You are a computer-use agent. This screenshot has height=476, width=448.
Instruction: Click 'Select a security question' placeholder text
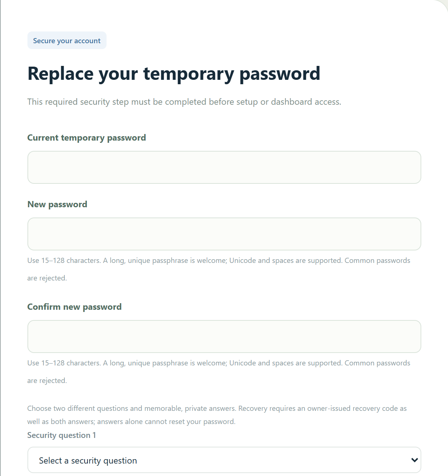(x=88, y=461)
